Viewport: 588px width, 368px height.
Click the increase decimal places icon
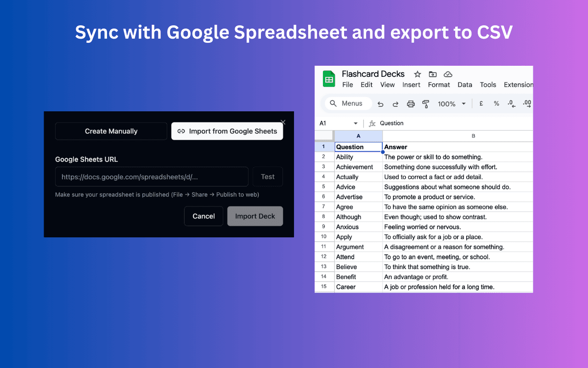coord(526,103)
